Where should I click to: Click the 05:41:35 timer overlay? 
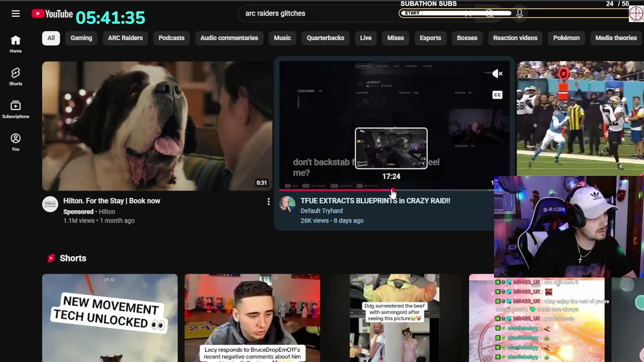tap(111, 18)
